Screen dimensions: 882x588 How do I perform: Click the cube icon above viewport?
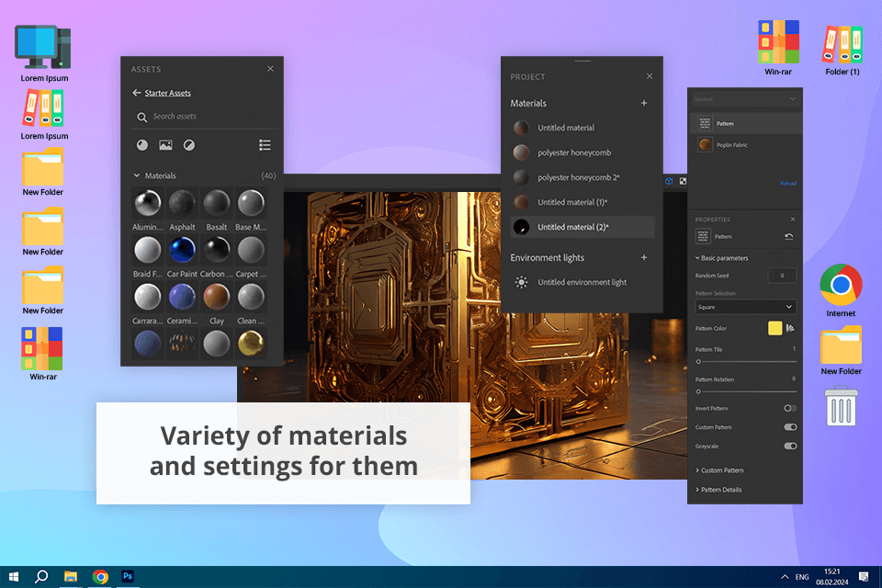pyautogui.click(x=669, y=181)
